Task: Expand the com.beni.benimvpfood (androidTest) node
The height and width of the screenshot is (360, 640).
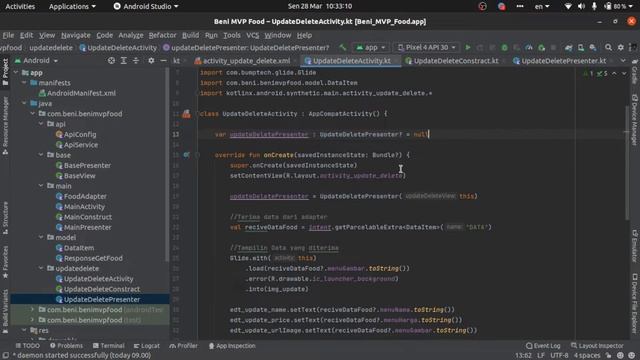Action: 33,310
